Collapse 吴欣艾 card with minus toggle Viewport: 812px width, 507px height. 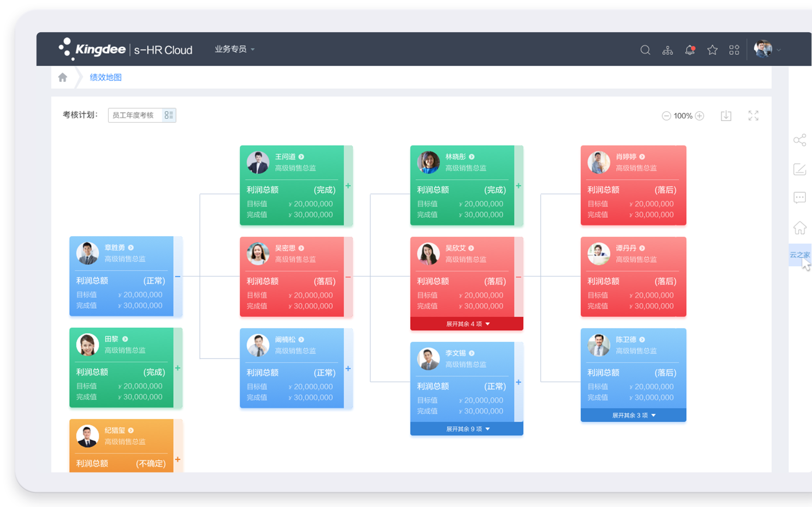518,277
